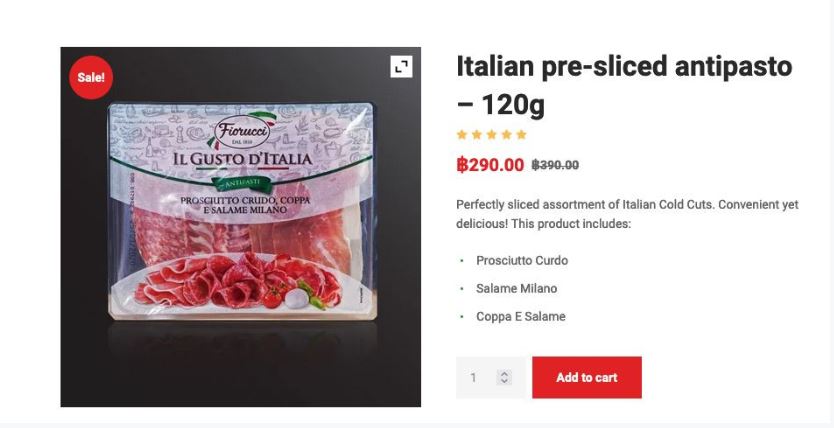This screenshot has height=428, width=834.
Task: Click the fifth rating star
Action: point(521,135)
